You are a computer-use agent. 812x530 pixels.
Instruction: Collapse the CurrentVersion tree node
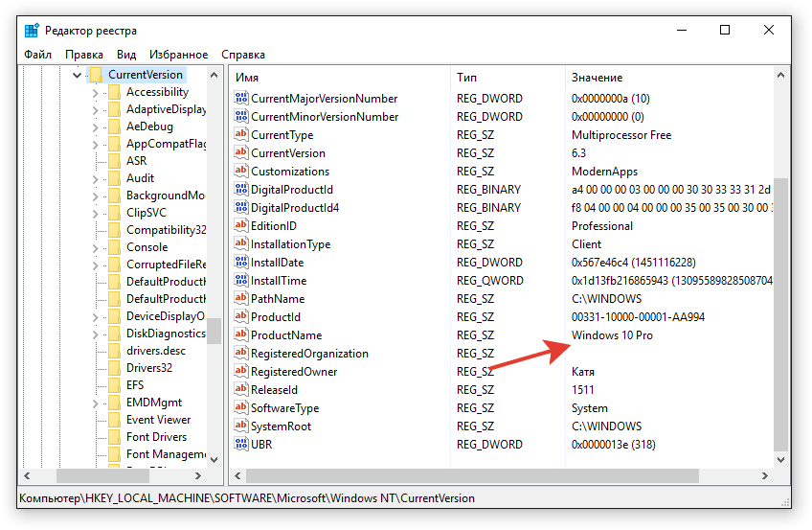77,75
